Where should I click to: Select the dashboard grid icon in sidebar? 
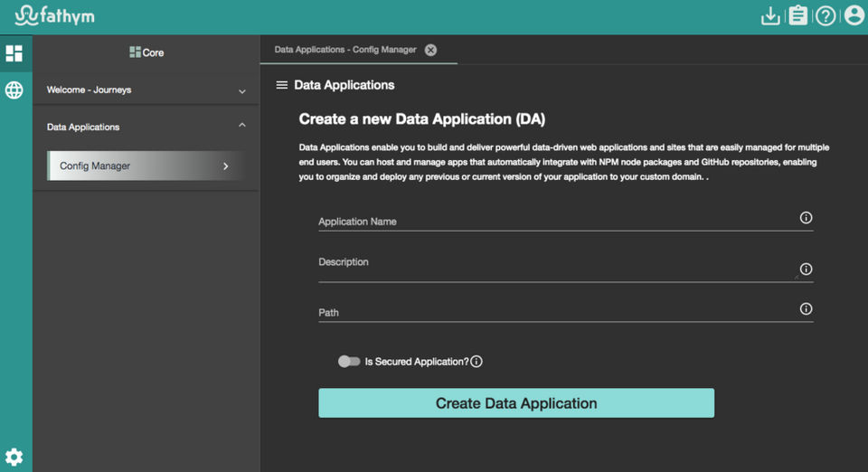pyautogui.click(x=14, y=52)
